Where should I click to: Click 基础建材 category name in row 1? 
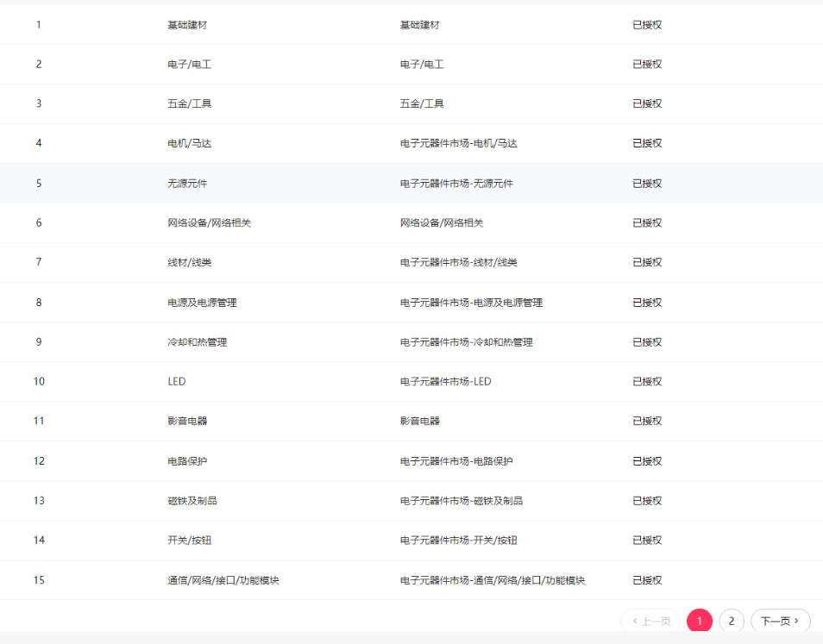tap(187, 25)
